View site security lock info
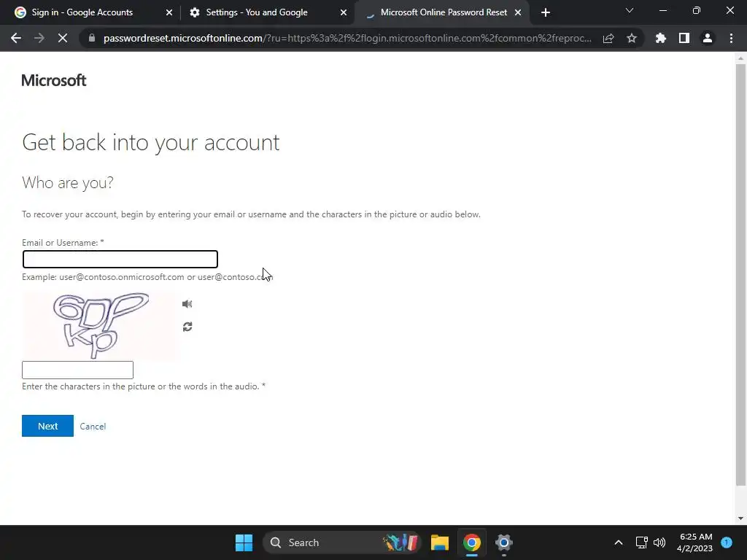The image size is (747, 560). tap(92, 38)
